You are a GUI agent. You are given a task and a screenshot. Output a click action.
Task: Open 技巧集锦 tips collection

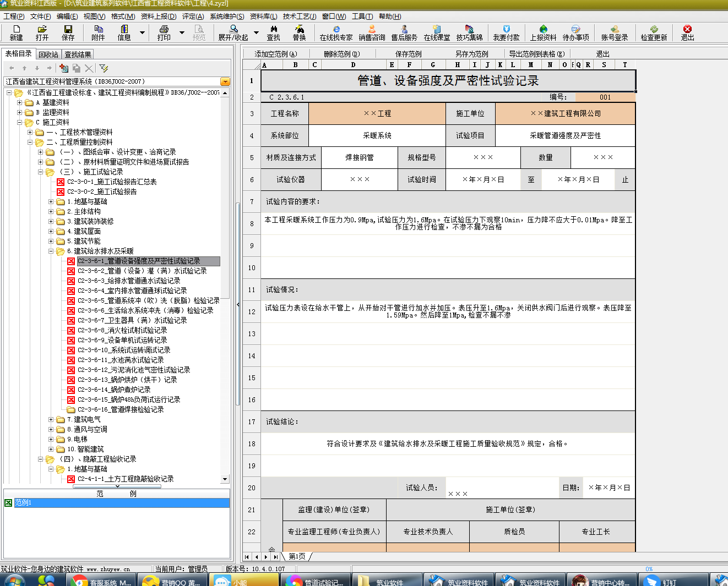pos(469,32)
